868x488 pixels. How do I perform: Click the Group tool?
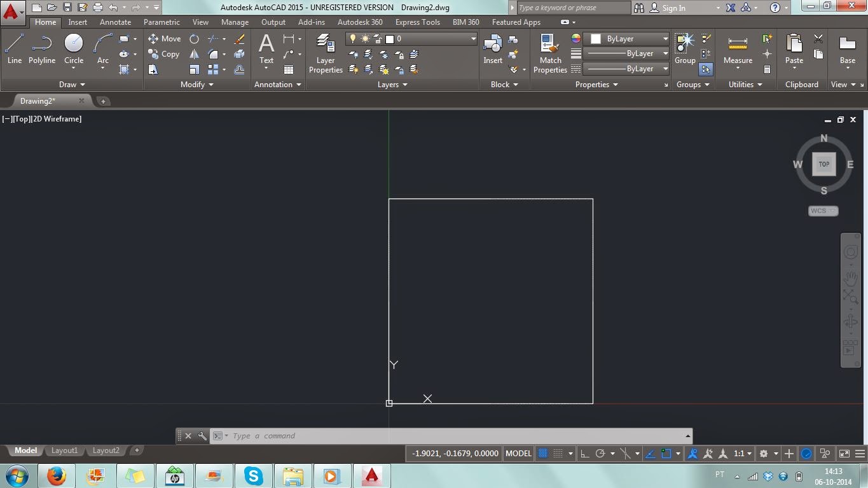[x=685, y=50]
